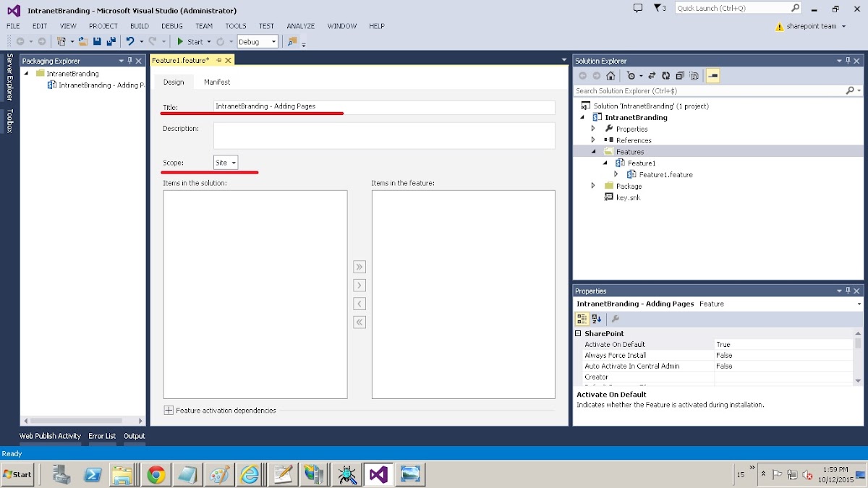Image resolution: width=868 pixels, height=488 pixels.
Task: Open the Toolbox side tab
Action: click(x=9, y=121)
